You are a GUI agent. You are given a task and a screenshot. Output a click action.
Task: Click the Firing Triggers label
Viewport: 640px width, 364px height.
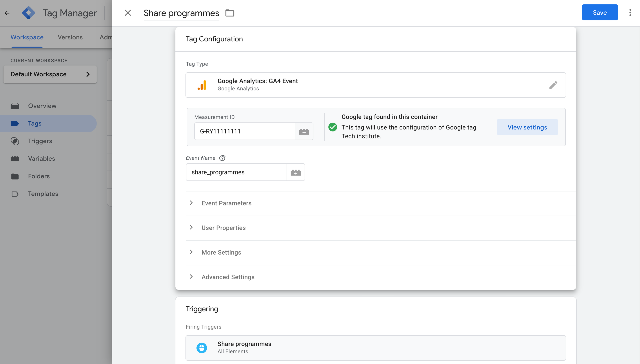point(204,327)
